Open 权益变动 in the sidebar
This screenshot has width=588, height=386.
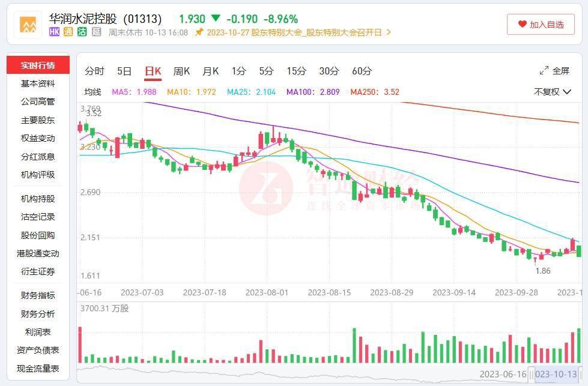coord(38,138)
